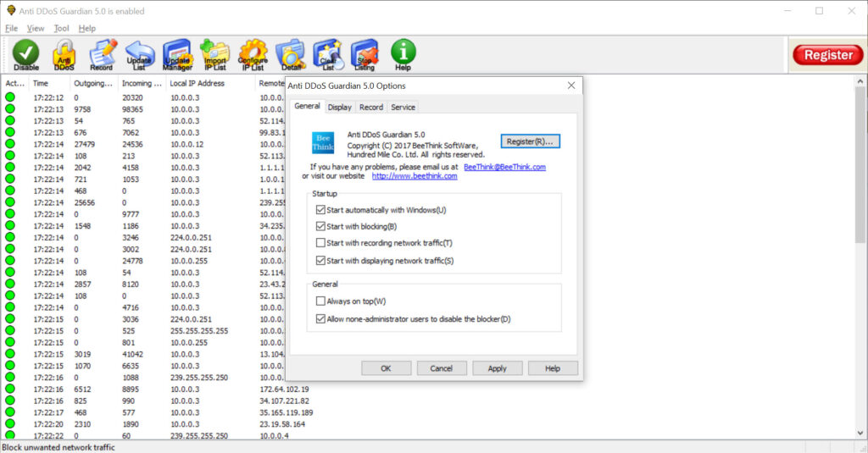Click the Stop Listing icon
Image resolution: width=868 pixels, height=453 pixels.
coord(364,55)
